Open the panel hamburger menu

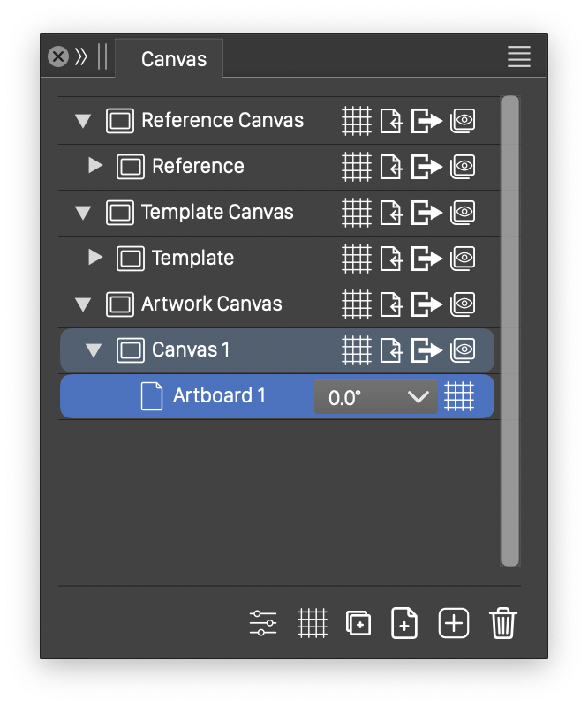(x=519, y=57)
